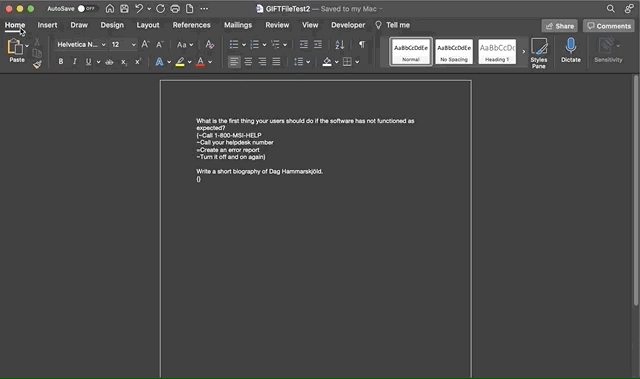Click the Search magnifier icon
The height and width of the screenshot is (379, 640).
[611, 9]
